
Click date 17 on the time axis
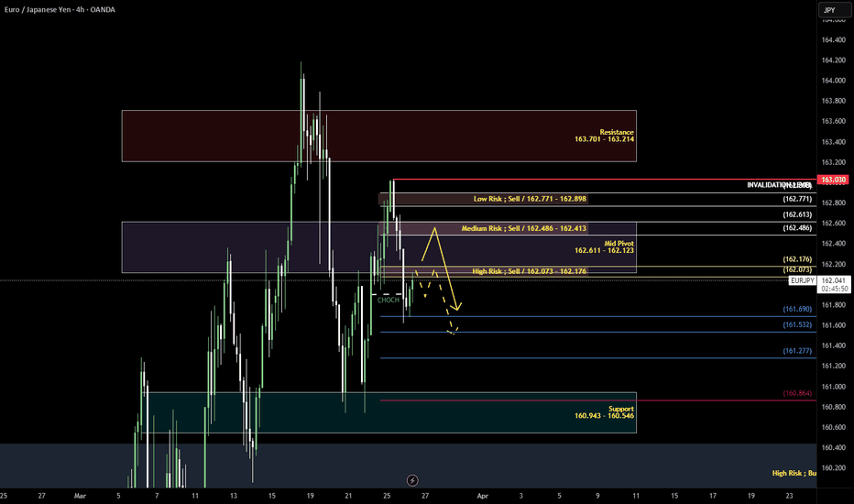point(712,496)
